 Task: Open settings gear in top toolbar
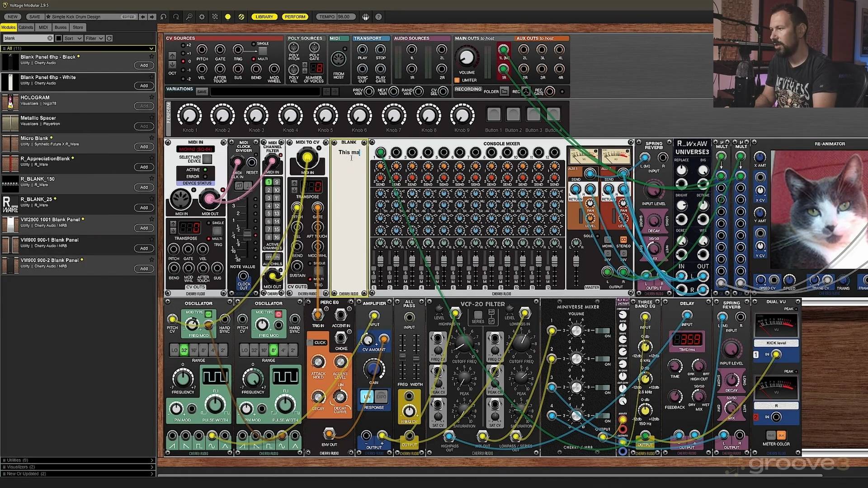point(202,17)
